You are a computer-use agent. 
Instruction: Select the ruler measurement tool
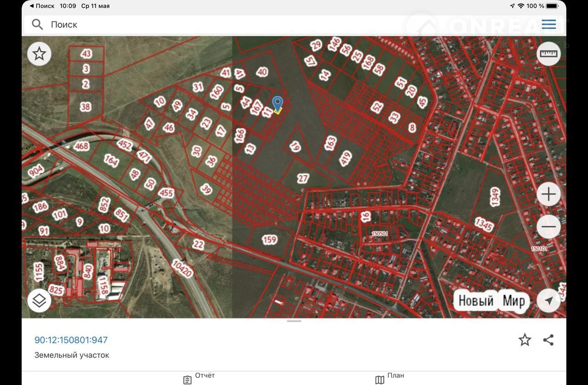(548, 54)
